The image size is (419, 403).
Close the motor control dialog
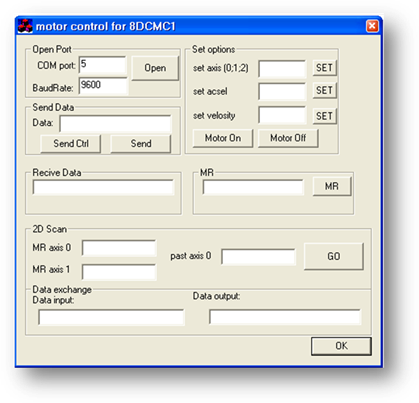pos(372,26)
